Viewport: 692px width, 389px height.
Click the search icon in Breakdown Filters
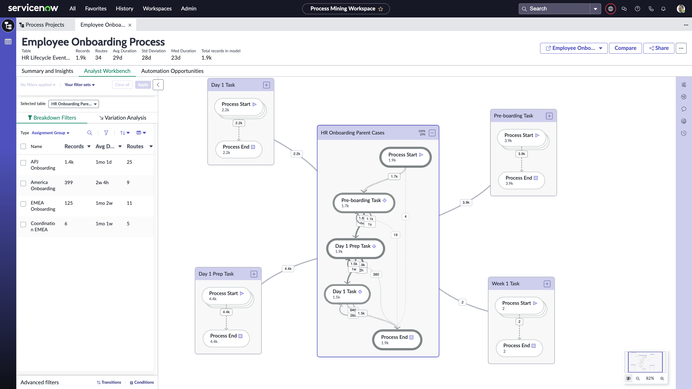click(x=90, y=132)
